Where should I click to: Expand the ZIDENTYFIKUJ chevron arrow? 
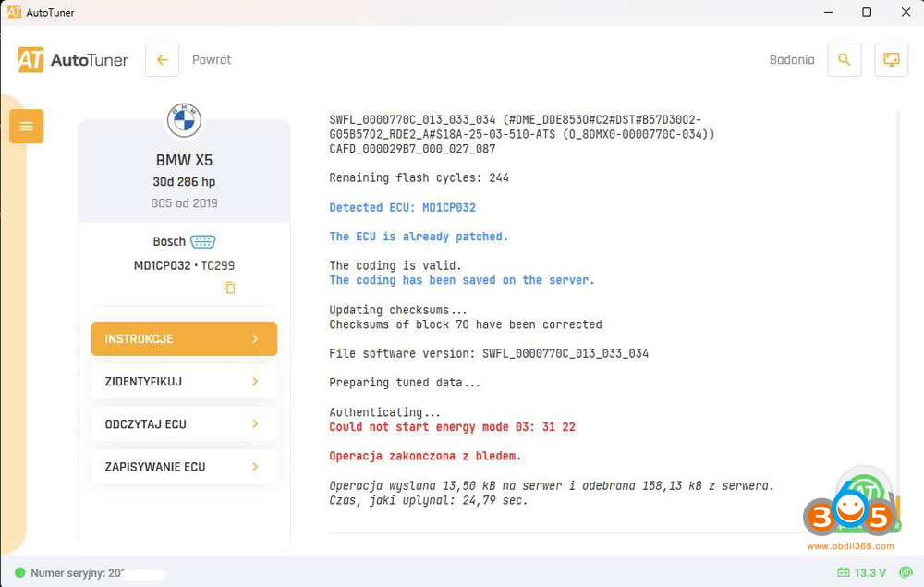tap(255, 381)
